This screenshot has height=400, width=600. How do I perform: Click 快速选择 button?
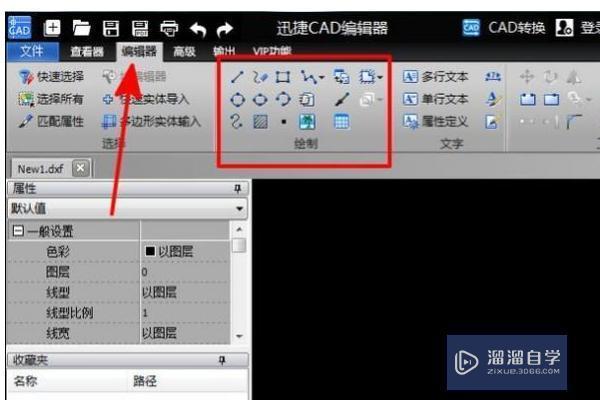51,77
